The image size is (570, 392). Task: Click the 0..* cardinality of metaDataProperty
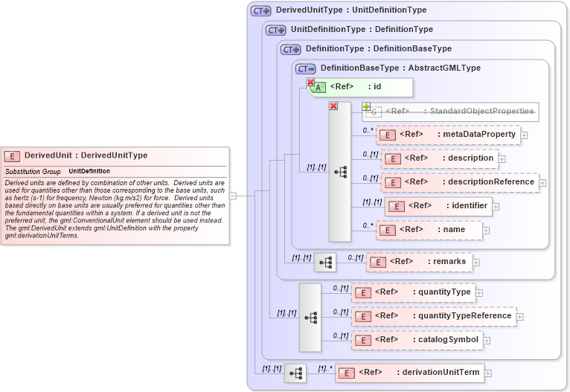[368, 130]
